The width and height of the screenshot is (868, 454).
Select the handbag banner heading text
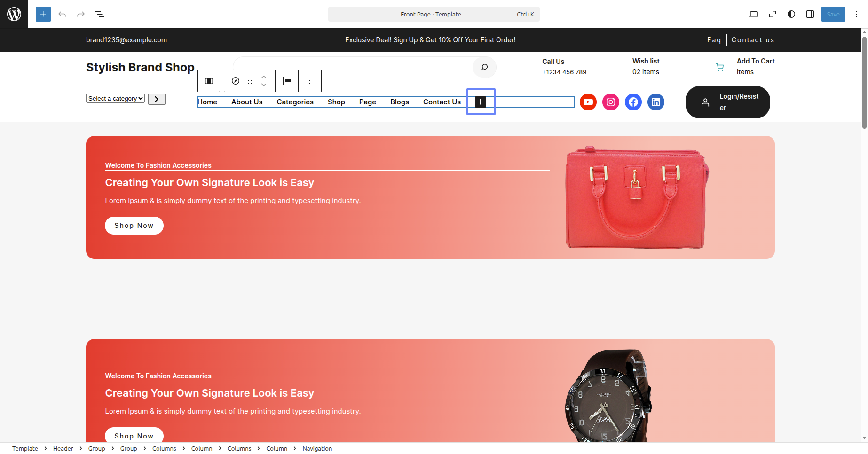(209, 182)
